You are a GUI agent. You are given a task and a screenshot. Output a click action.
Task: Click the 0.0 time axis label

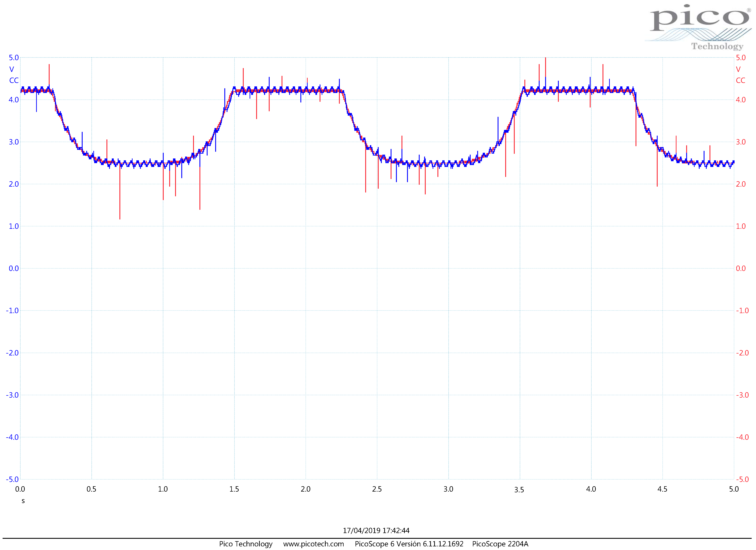pyautogui.click(x=20, y=489)
